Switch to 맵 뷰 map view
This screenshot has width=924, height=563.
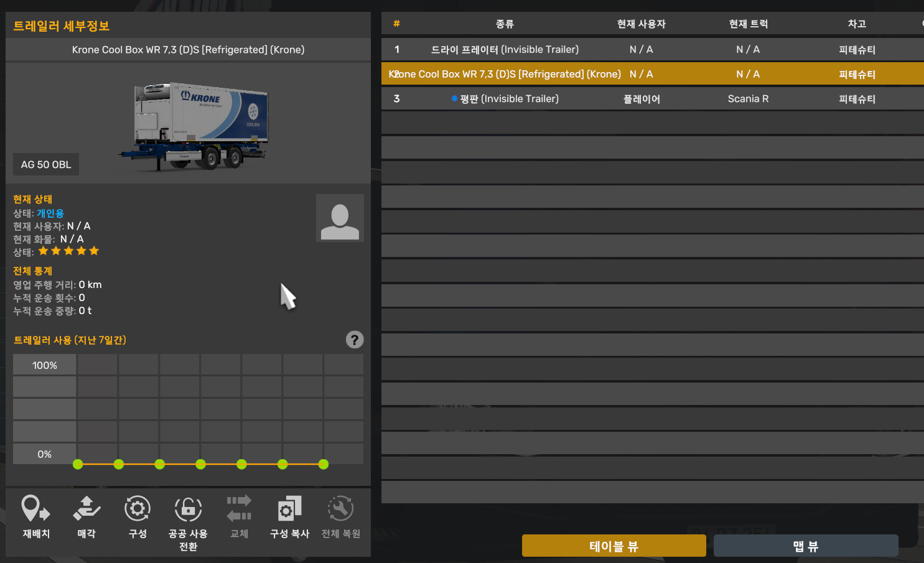pyautogui.click(x=806, y=546)
